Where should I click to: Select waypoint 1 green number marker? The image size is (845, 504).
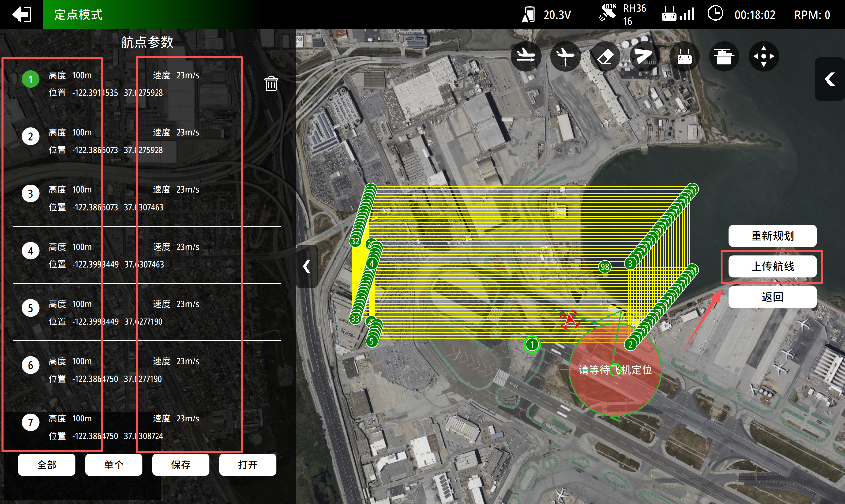(x=31, y=79)
